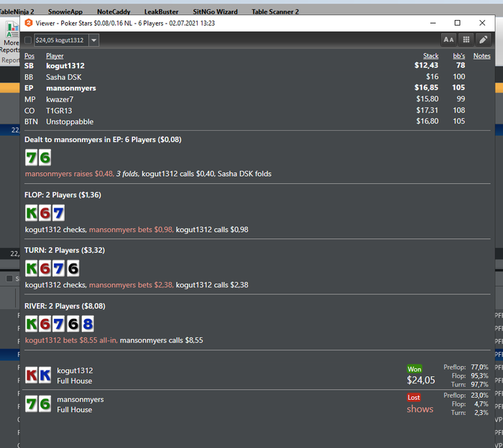Click 'Dealt to mansonmyers in EP' heading
503x448 pixels.
[x=103, y=140]
